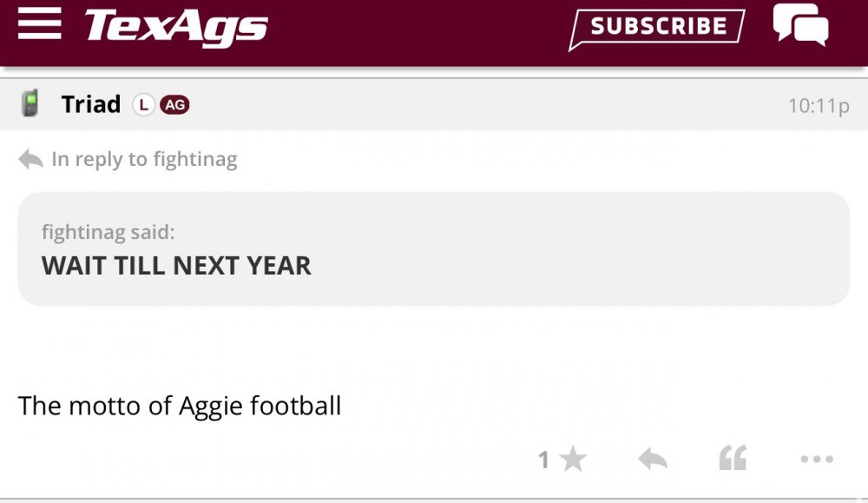
Task: Select the quoted 'WAIT TILL NEXT YEAR' text
Action: [176, 266]
